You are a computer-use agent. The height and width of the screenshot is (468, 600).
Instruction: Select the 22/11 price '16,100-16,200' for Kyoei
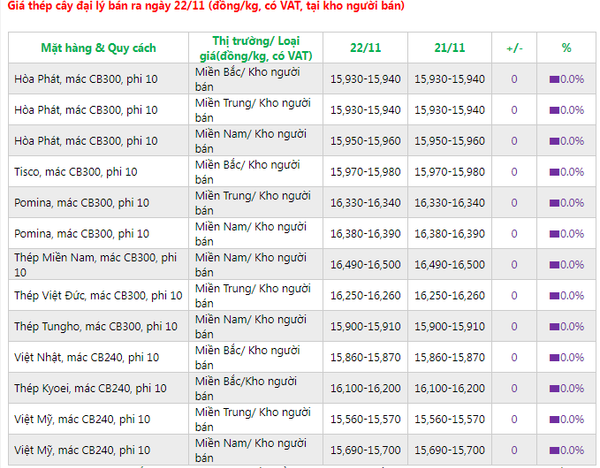(x=365, y=389)
